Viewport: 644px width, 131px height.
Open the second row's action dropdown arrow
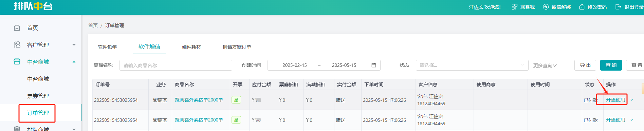(632, 120)
